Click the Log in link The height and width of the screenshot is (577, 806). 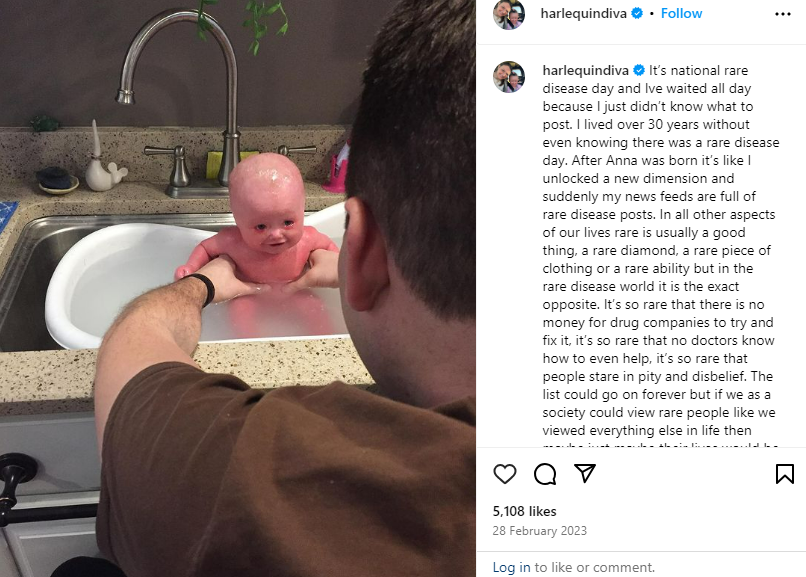[511, 567]
